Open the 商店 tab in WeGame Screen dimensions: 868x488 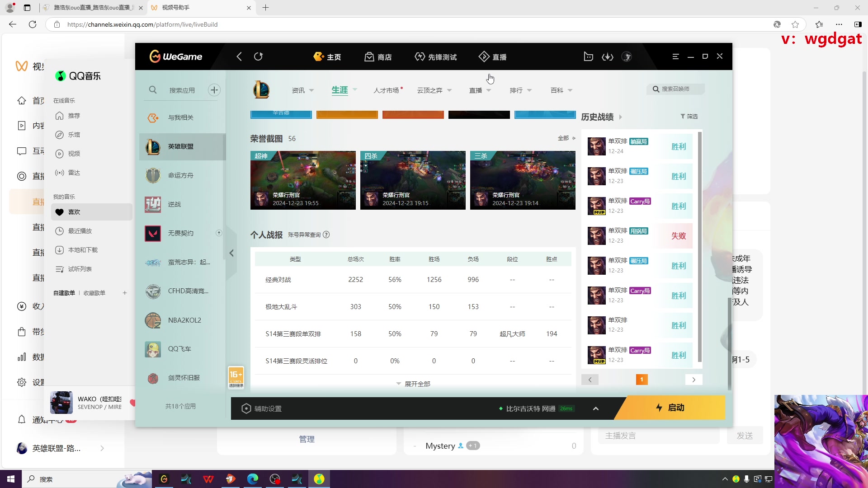click(378, 57)
